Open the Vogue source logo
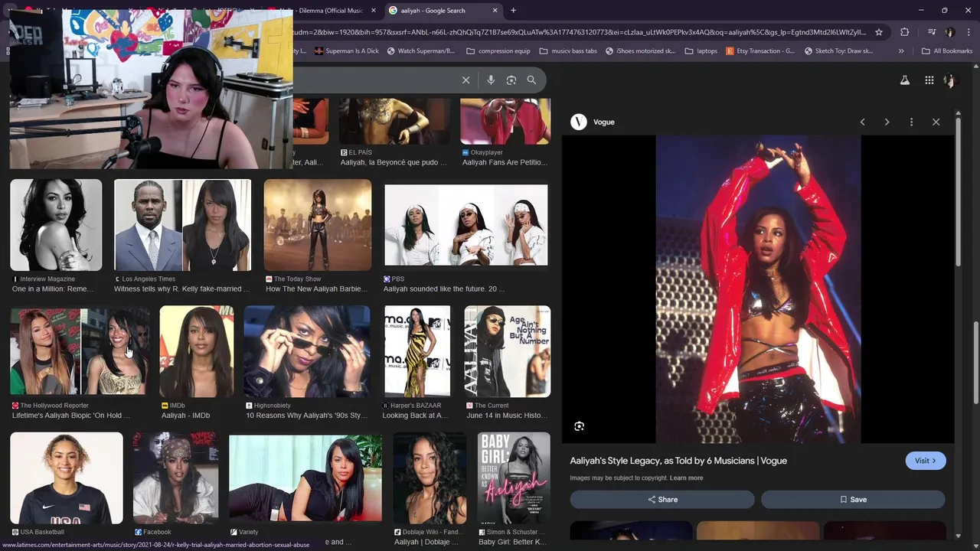 tap(579, 122)
